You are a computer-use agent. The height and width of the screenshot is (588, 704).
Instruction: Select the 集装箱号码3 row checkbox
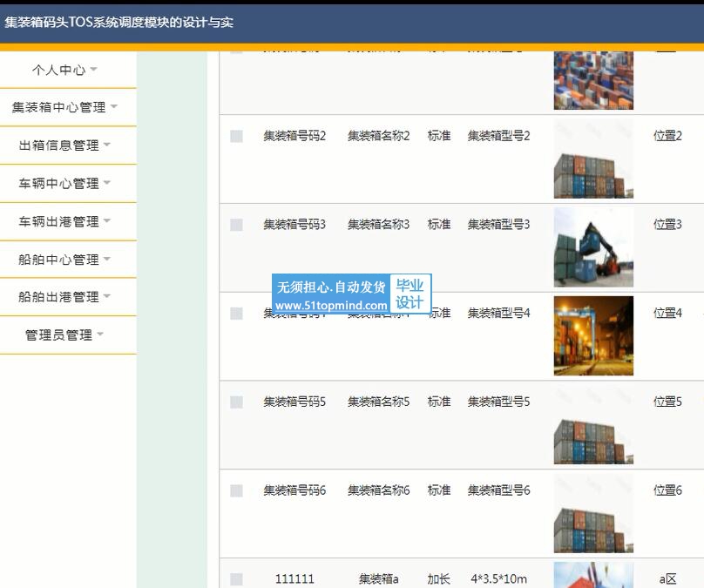pos(237,225)
